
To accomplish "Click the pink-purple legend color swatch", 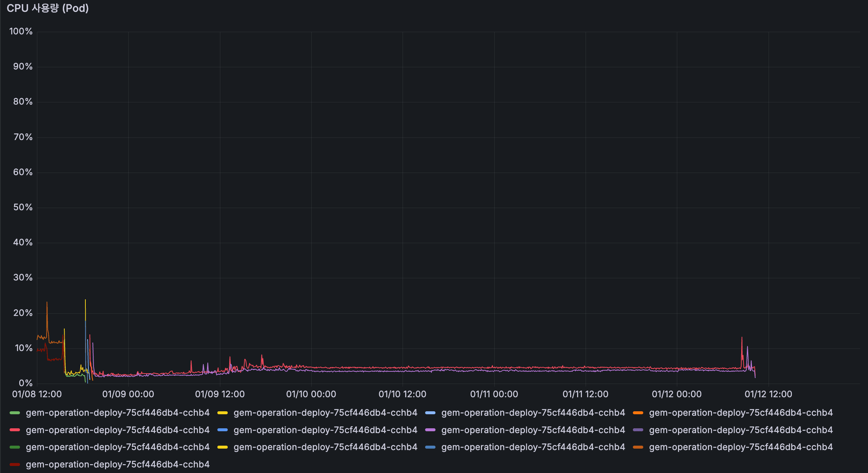I will (430, 430).
